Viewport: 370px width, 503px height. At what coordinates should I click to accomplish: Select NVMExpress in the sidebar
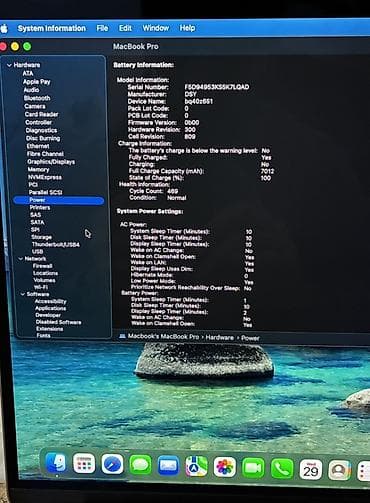[x=45, y=177]
